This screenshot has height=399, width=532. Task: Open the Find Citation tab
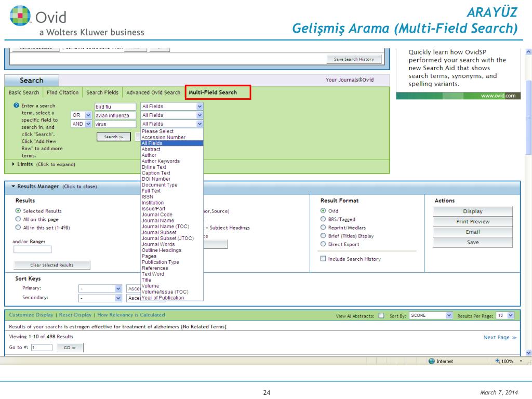point(62,92)
